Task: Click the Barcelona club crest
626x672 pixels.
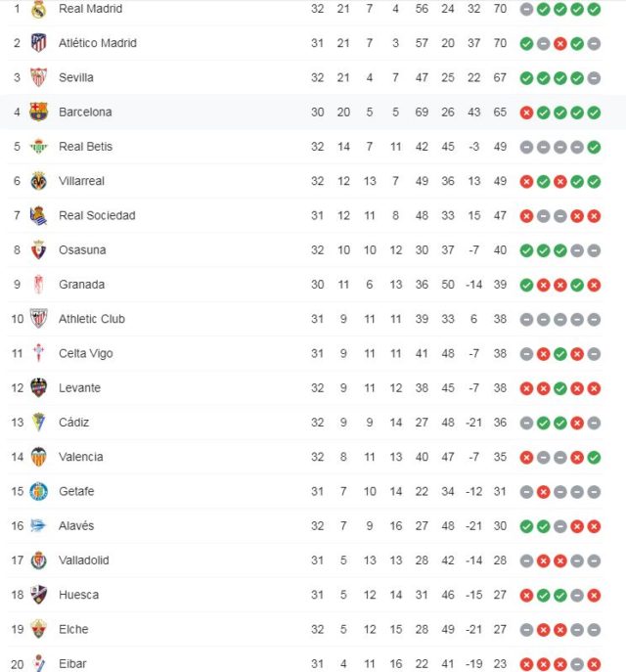Action: point(38,112)
